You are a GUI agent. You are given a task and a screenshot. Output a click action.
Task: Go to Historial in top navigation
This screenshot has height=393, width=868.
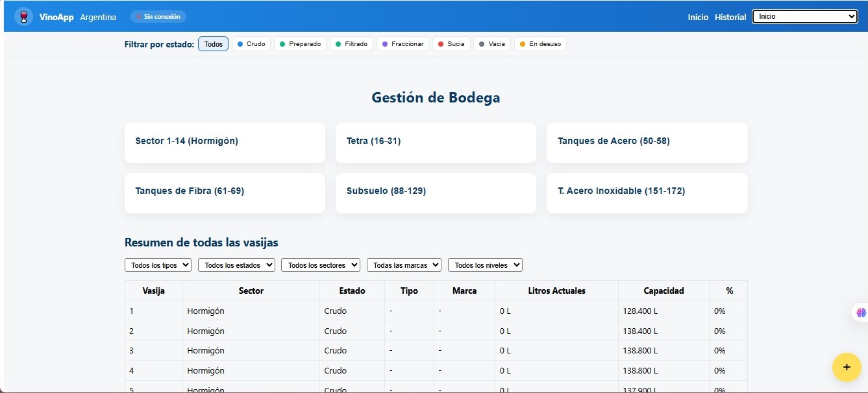click(730, 18)
